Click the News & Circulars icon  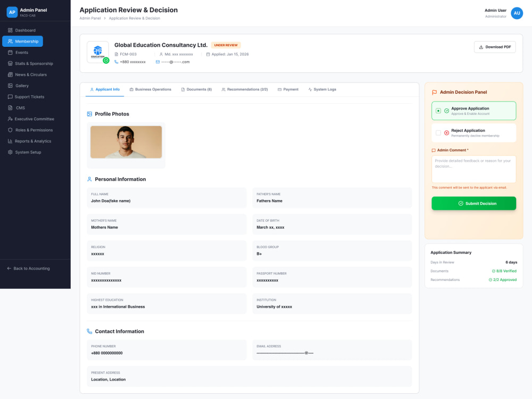(x=10, y=74)
